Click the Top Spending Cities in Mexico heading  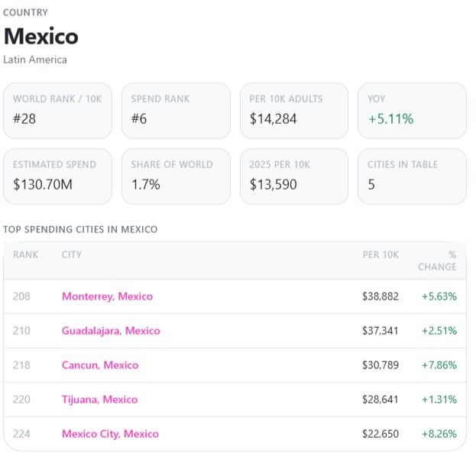pyautogui.click(x=80, y=229)
